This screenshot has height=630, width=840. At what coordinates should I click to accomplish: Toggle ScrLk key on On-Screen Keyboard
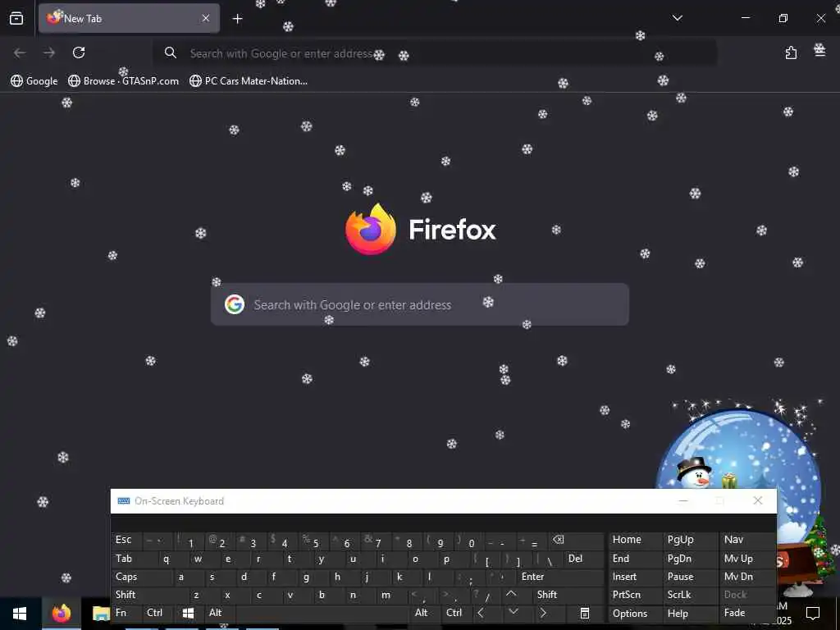[x=689, y=595]
